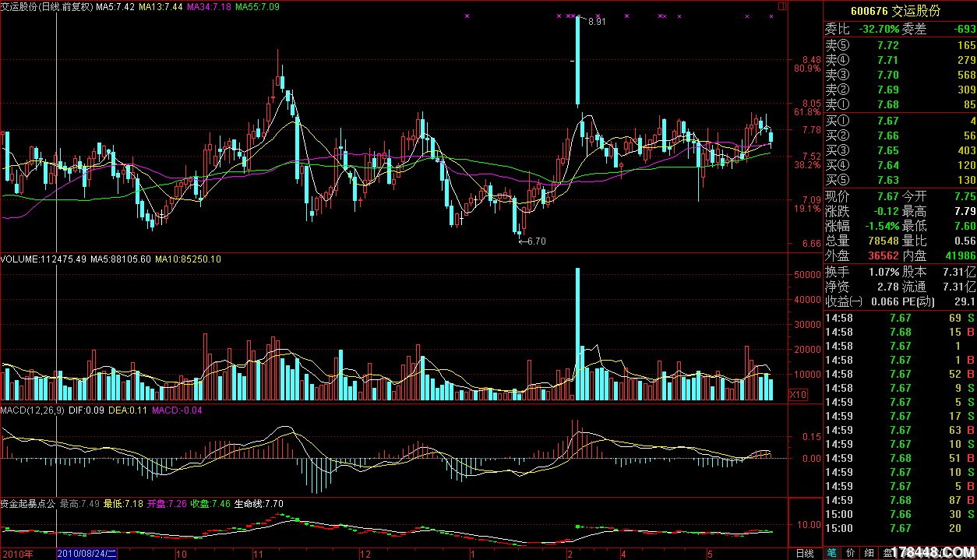Viewport: 977px width, 560px height.
Task: Click the 日线 period button
Action: tap(805, 554)
